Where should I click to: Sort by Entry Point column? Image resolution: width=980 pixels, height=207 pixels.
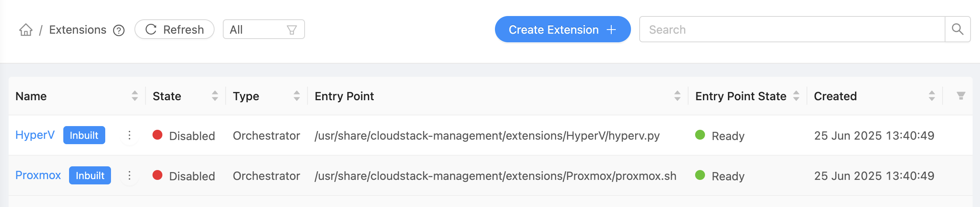[x=677, y=96]
